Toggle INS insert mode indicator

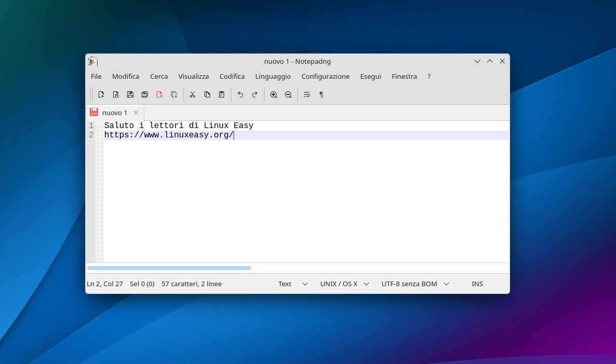(x=477, y=284)
